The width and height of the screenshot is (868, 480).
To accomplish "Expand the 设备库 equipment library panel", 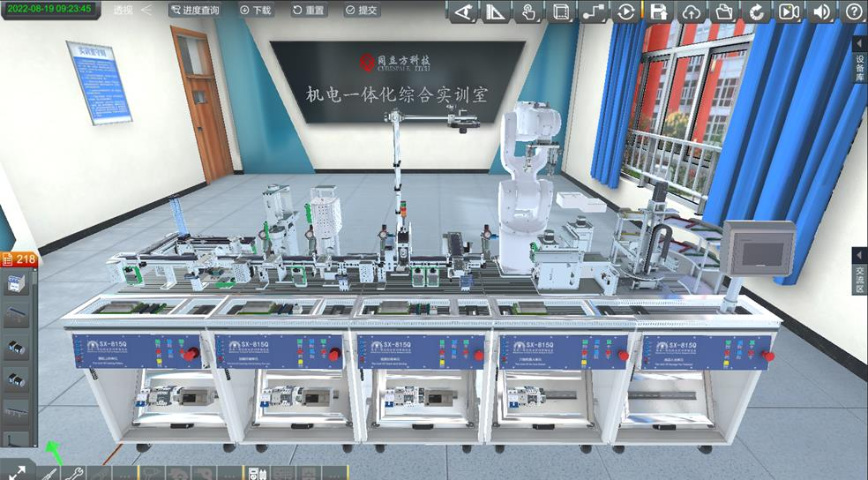I will coord(860,65).
